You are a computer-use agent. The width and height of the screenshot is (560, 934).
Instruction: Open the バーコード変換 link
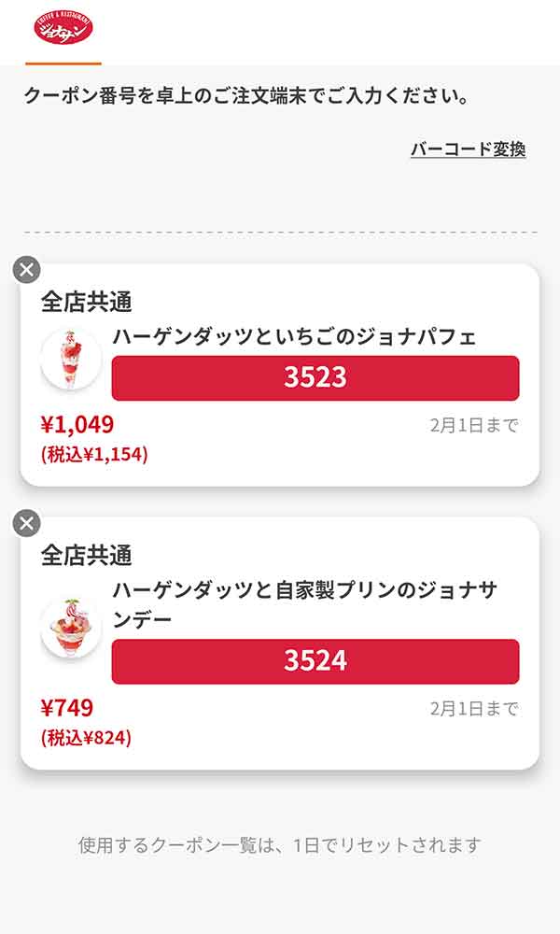pos(468,149)
